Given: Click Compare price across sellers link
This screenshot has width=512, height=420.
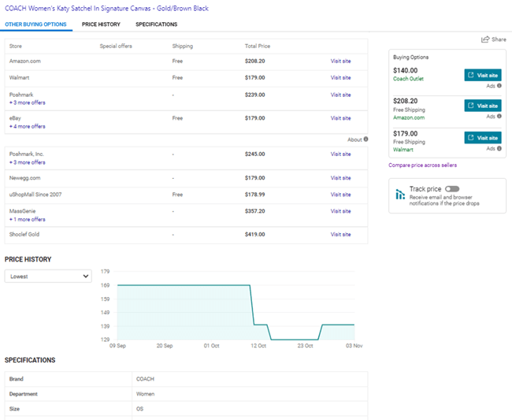Looking at the screenshot, I should 422,165.
